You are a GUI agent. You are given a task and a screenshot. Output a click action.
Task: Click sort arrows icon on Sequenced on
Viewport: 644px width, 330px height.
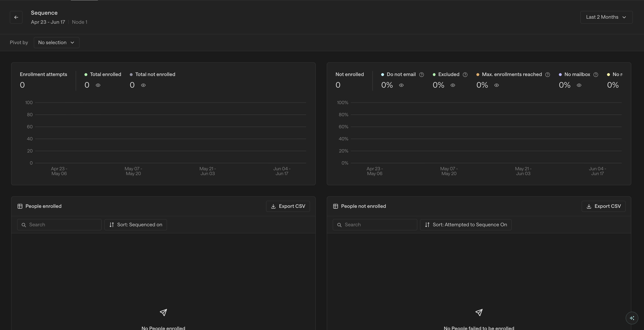112,225
